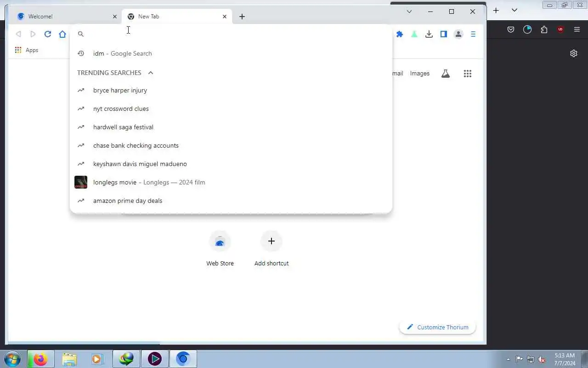Open Firefox list all tabs chevron
The width and height of the screenshot is (588, 368).
point(514,10)
